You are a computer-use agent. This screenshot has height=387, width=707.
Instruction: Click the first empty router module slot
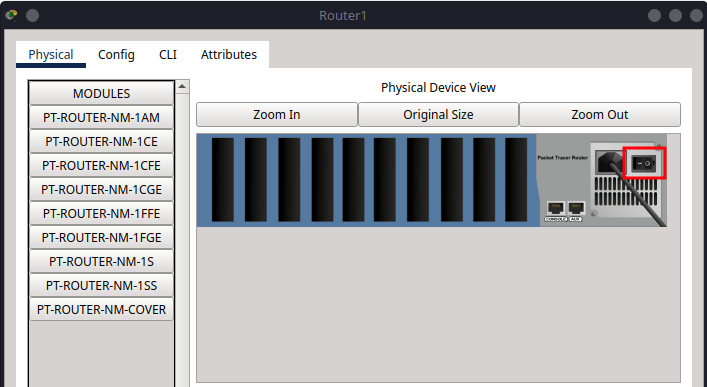pyautogui.click(x=223, y=180)
